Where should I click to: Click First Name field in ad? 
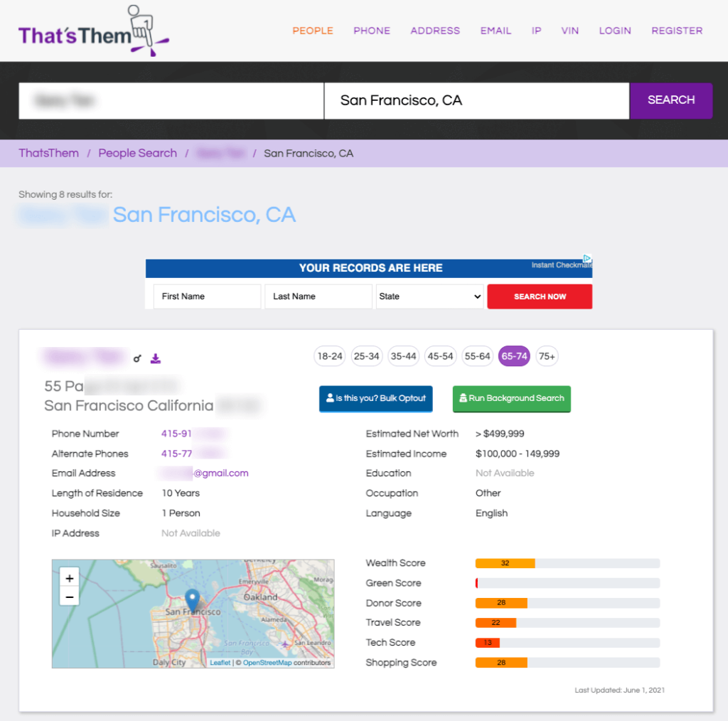pyautogui.click(x=207, y=297)
